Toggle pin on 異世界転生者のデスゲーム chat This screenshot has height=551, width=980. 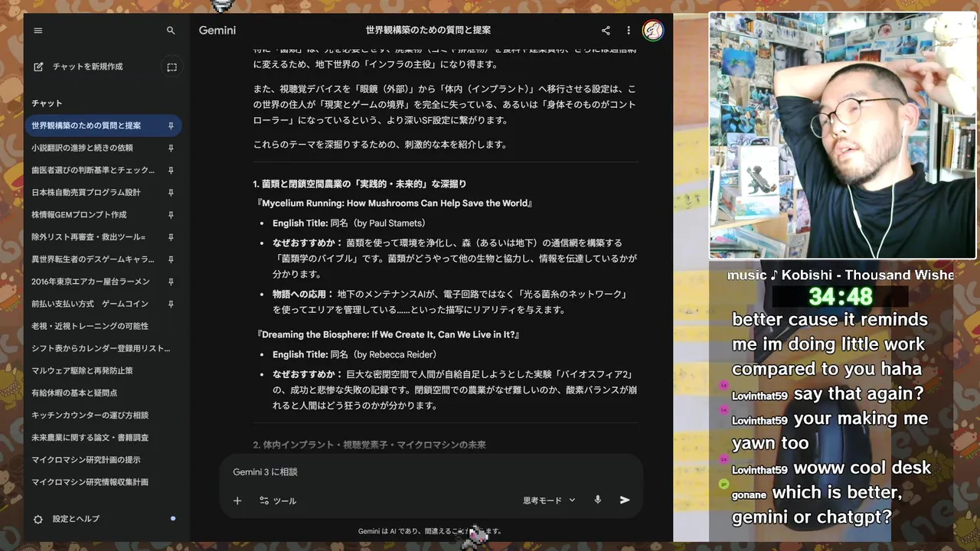point(171,259)
